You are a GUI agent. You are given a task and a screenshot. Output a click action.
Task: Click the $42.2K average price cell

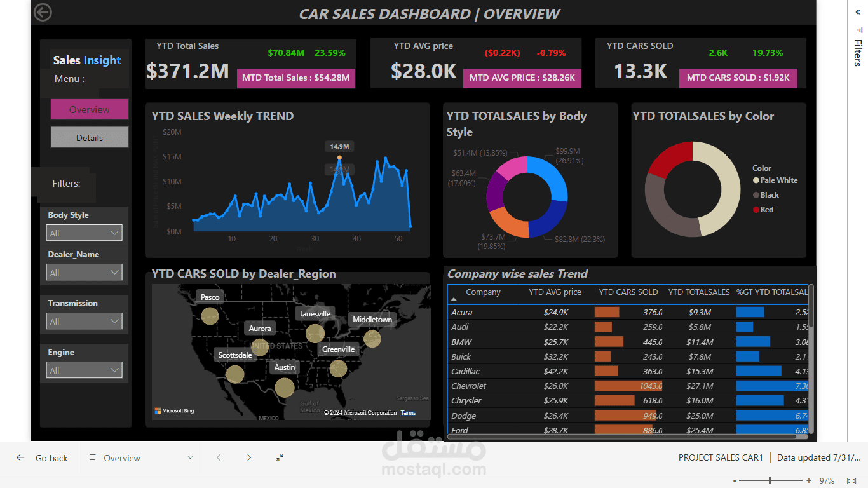point(556,371)
